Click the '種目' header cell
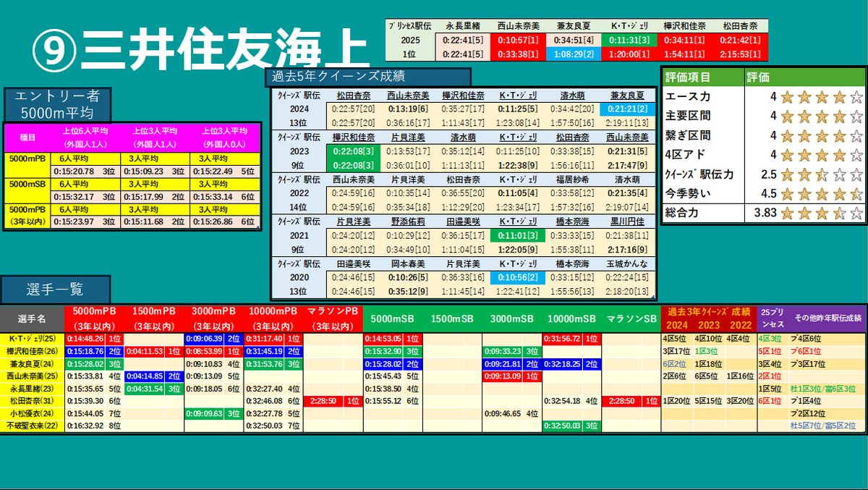868x490 pixels. [27, 137]
